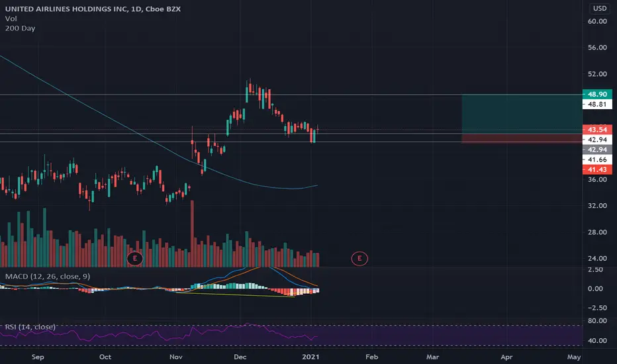Click the May label on the time axis
This screenshot has width=617, height=364.
pyautogui.click(x=574, y=357)
